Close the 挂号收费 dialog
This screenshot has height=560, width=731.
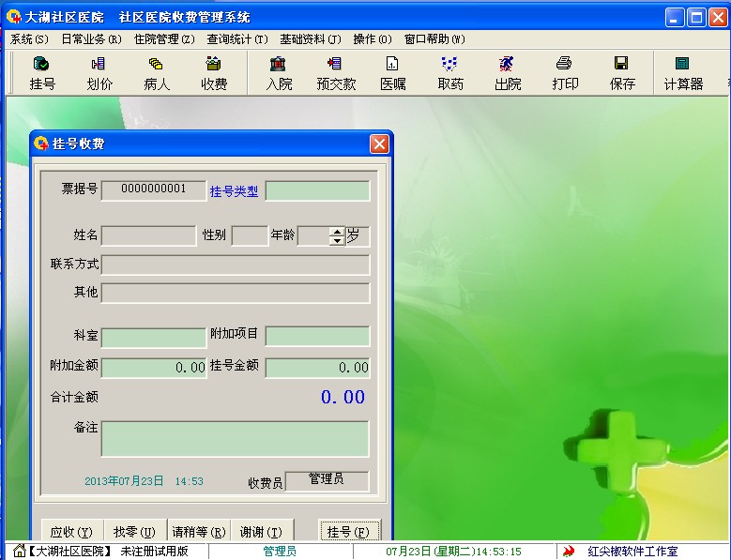(x=379, y=144)
